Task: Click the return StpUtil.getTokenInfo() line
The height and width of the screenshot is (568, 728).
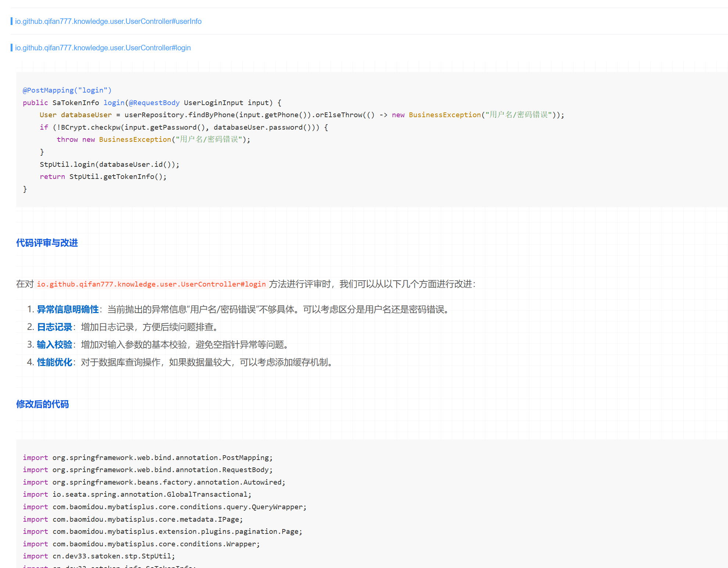Action: [103, 177]
